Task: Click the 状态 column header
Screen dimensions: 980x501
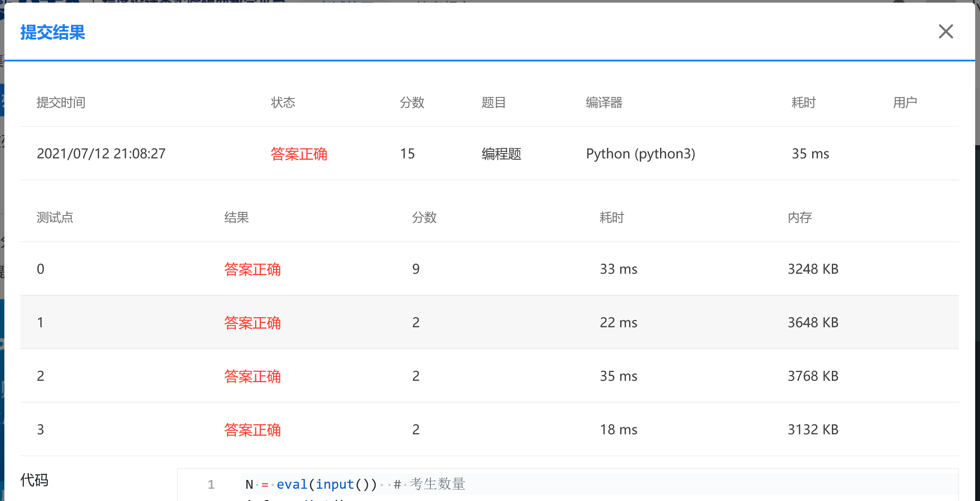Action: pyautogui.click(x=284, y=102)
